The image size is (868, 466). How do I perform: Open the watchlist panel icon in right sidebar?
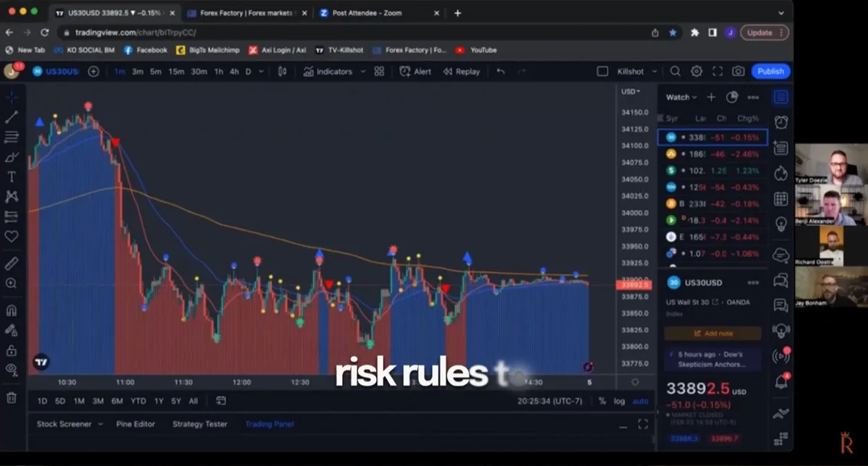pos(781,97)
